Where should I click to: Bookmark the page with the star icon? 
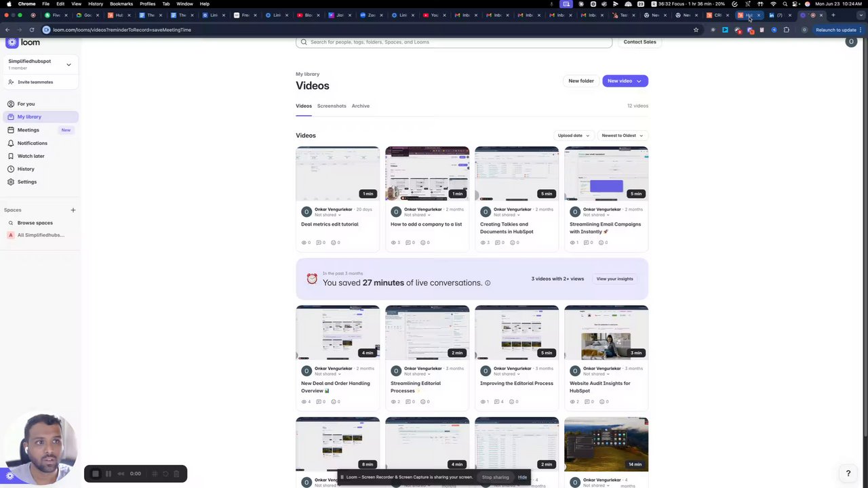(696, 30)
